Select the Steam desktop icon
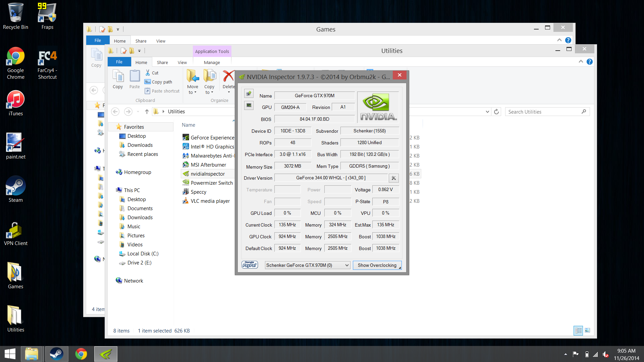This screenshot has width=644, height=362. [15, 189]
